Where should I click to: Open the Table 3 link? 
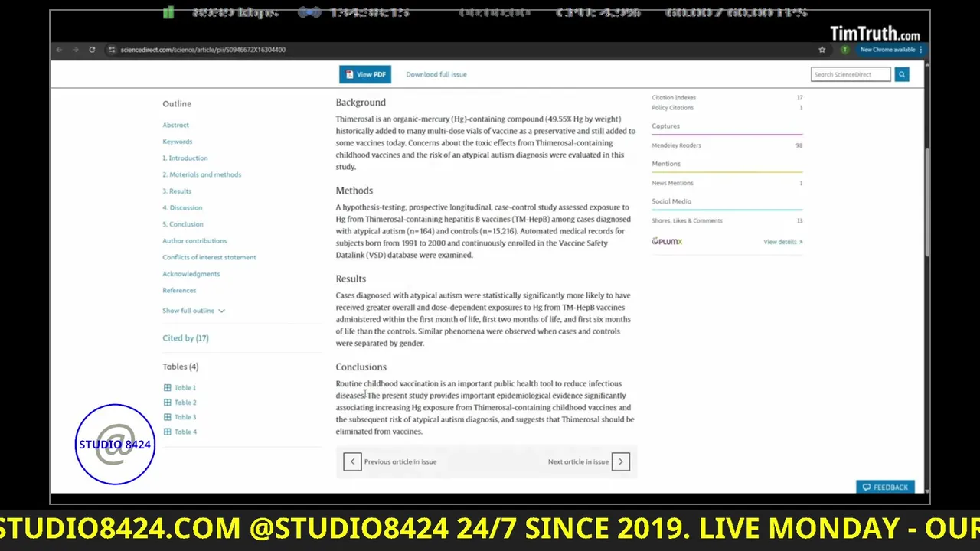185,417
